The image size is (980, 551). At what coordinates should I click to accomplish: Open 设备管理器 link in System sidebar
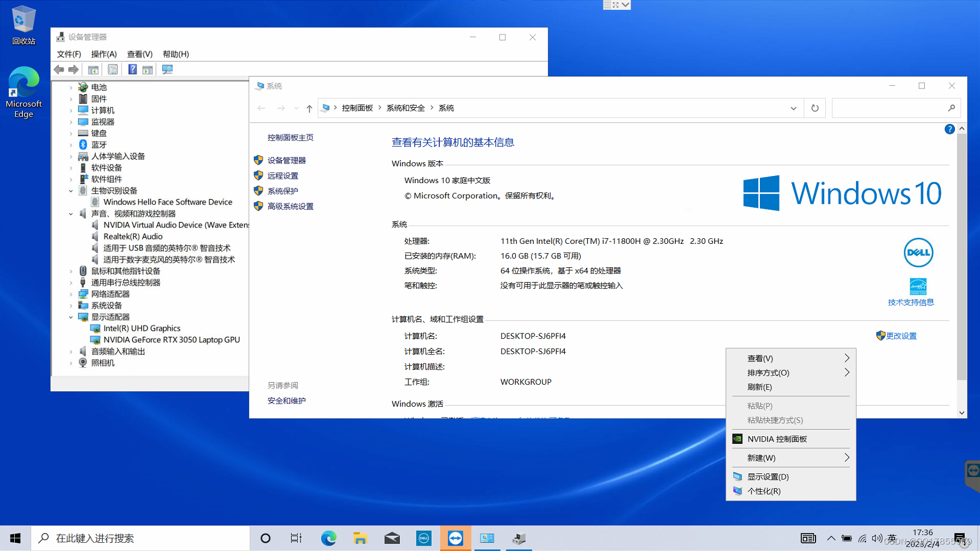click(287, 160)
